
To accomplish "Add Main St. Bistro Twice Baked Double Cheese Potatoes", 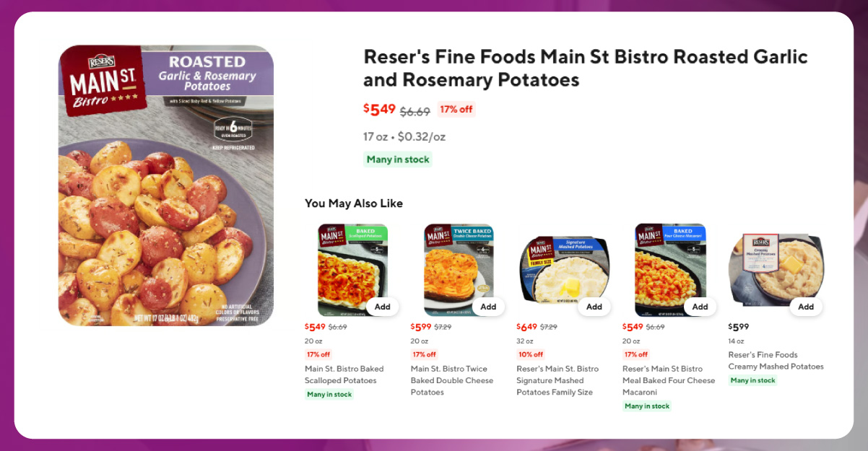I will coord(488,306).
